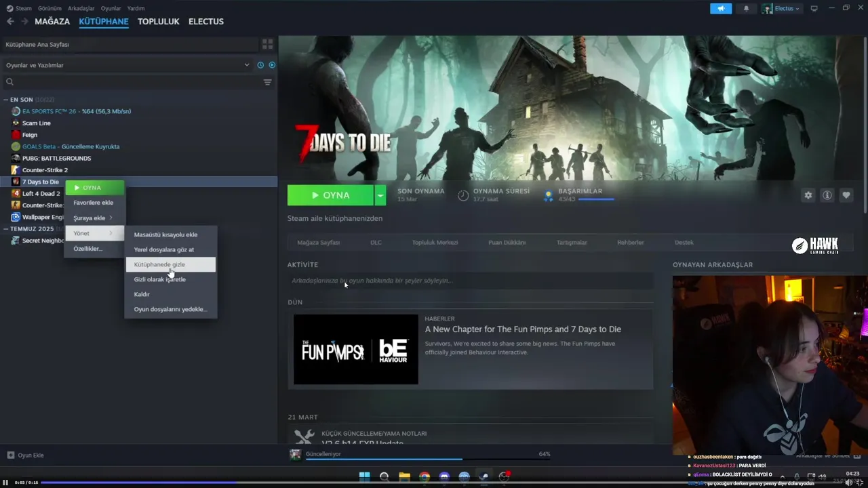
Task: Click OYNA in the context menu
Action: point(95,188)
